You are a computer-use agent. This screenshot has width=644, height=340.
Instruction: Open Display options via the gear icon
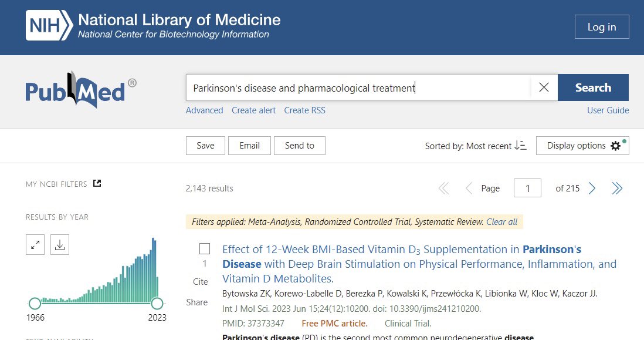[x=615, y=146]
